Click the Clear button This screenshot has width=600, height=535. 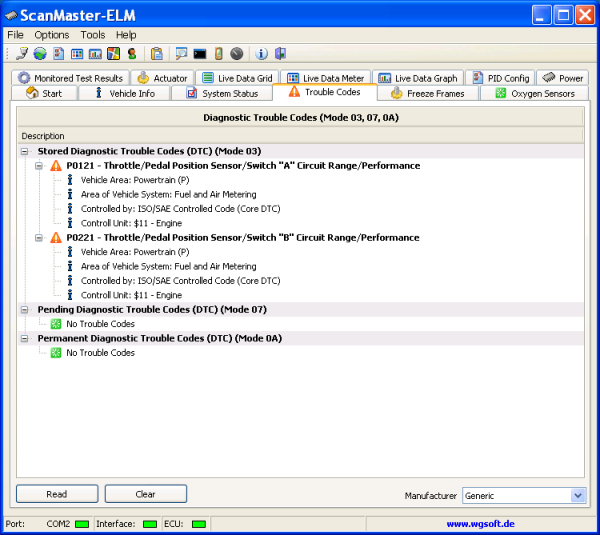(x=146, y=494)
